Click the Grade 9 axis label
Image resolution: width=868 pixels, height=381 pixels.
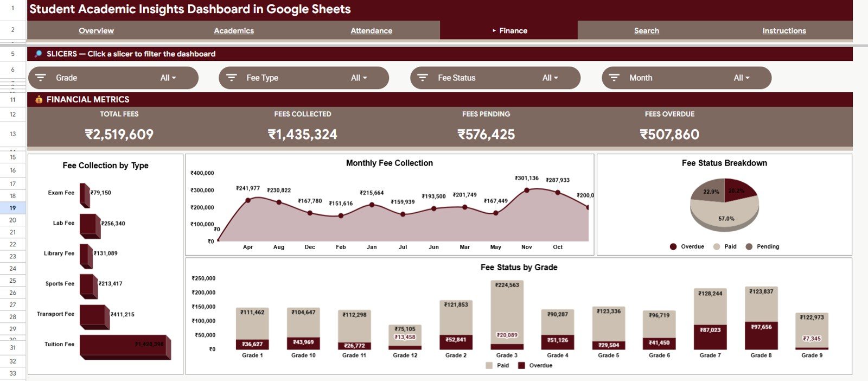(x=812, y=355)
